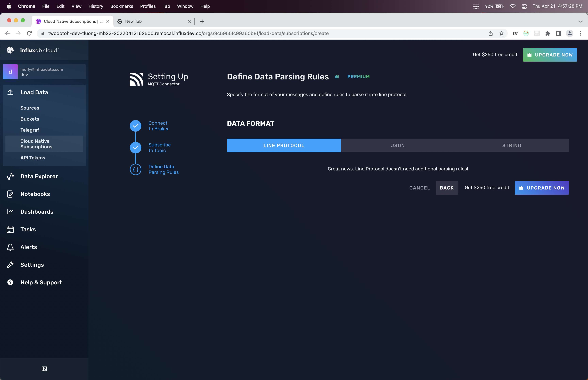Open Settings via the wrench icon
Image resolution: width=588 pixels, height=380 pixels.
coord(10,265)
